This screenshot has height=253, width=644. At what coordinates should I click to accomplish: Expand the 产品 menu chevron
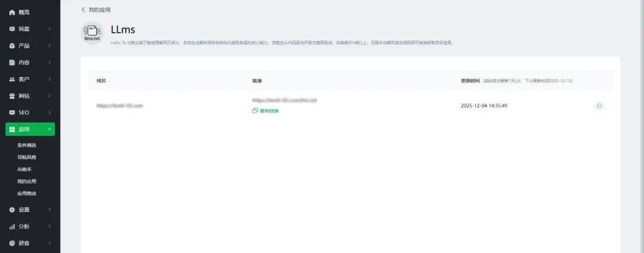pyautogui.click(x=49, y=46)
